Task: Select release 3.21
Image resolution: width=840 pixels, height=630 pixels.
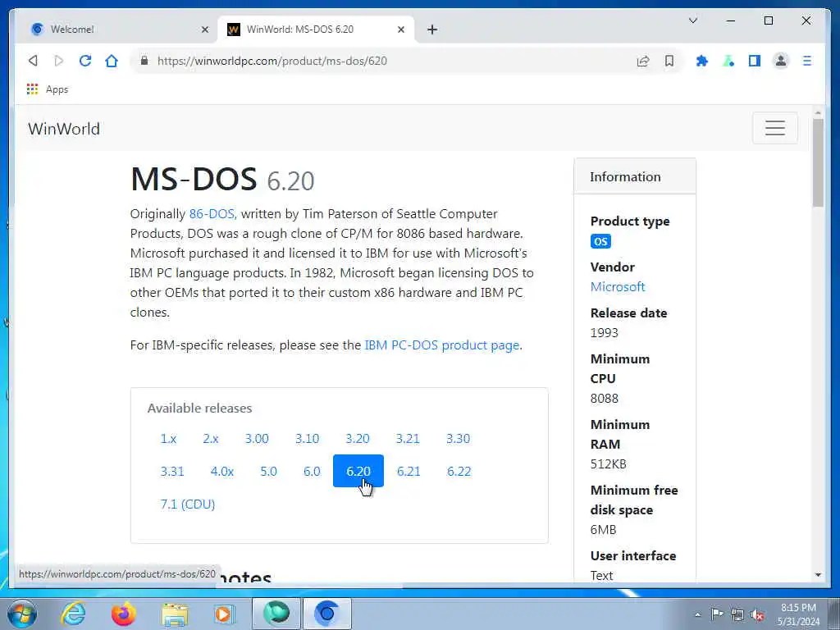Action: point(408,438)
